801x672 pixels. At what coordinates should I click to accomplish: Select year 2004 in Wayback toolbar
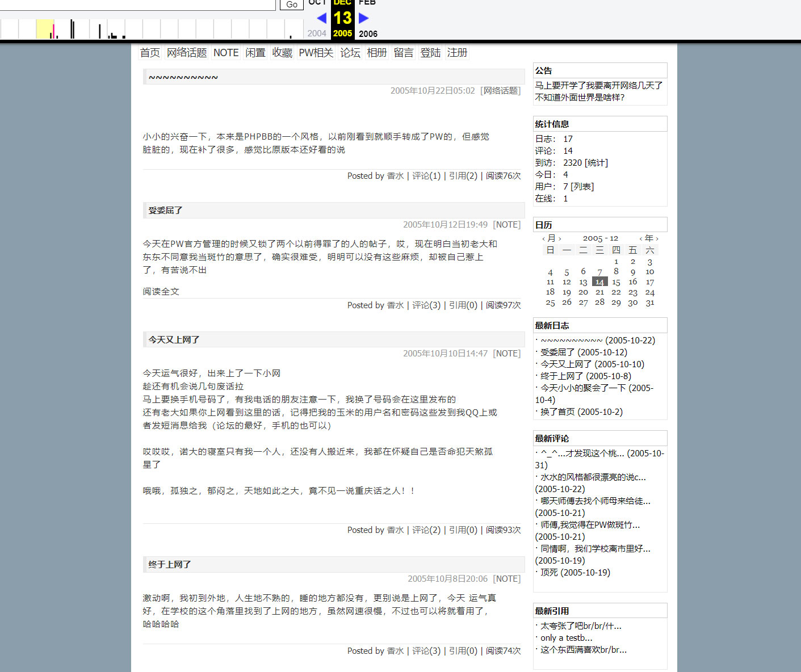(317, 33)
